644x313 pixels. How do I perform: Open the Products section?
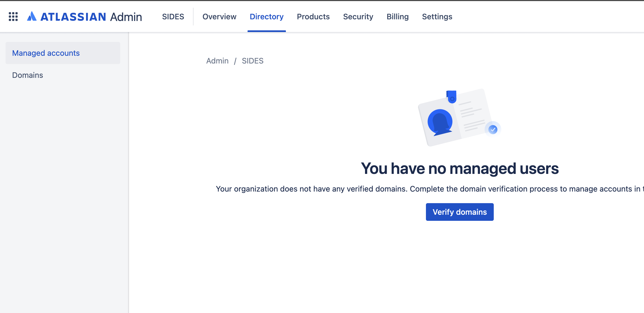coord(313,17)
